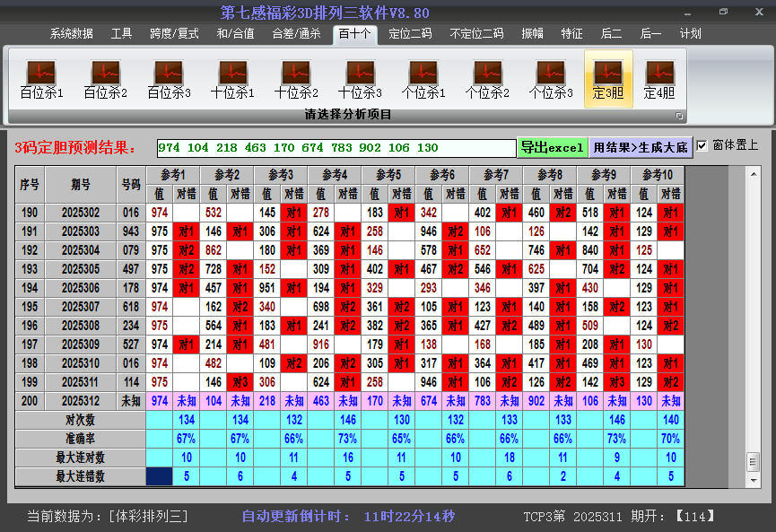Choose the 定4胆 icon

coord(659,79)
